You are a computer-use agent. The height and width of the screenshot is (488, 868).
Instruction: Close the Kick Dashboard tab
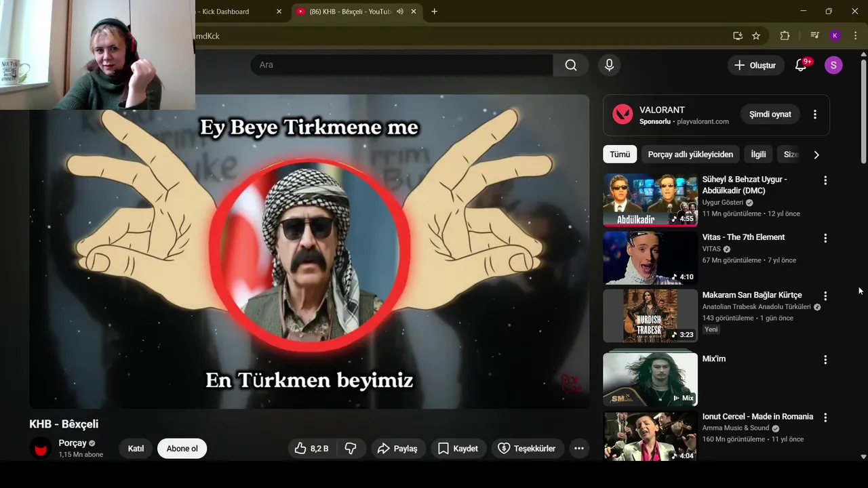point(279,12)
